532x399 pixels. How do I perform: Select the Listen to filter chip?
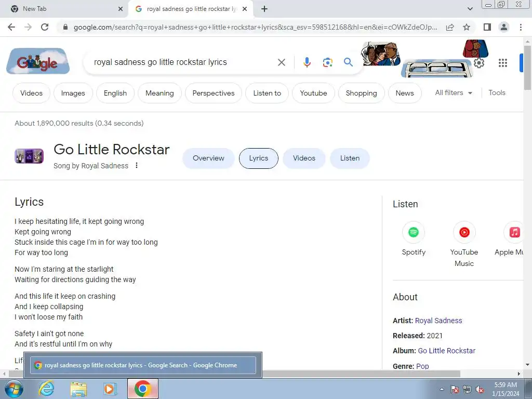[267, 93]
